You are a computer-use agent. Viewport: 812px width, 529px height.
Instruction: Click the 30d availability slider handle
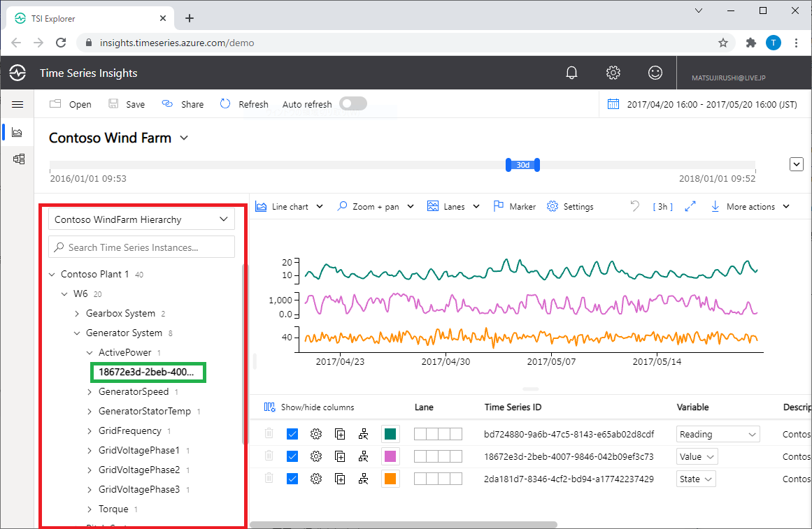point(522,165)
